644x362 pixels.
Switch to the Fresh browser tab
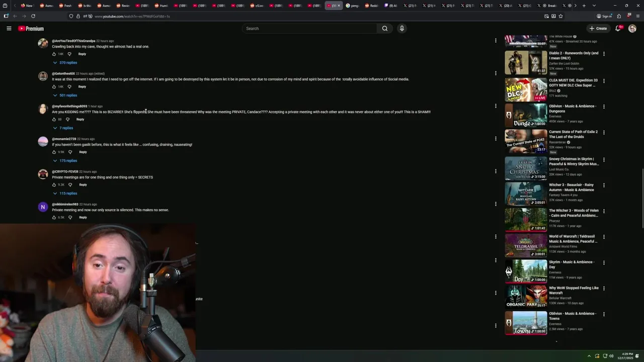(x=65, y=6)
